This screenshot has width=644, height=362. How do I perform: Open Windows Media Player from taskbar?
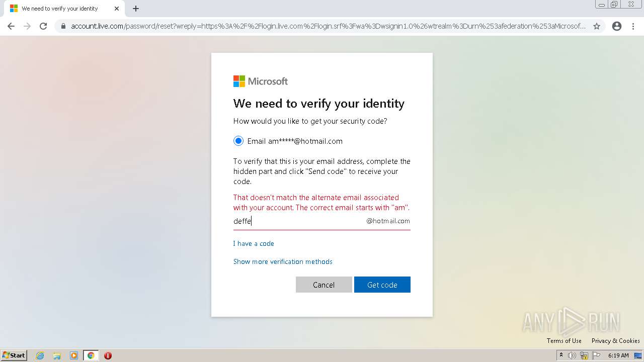click(x=74, y=355)
